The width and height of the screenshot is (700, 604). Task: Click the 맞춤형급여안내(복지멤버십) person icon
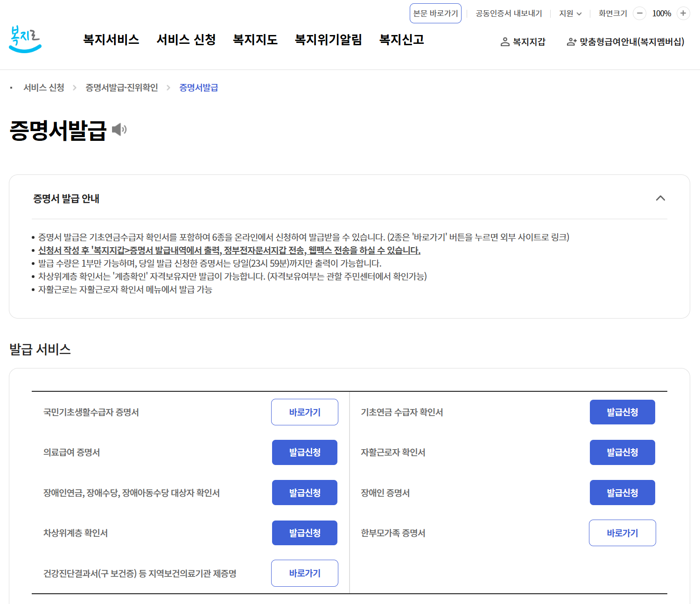click(571, 42)
